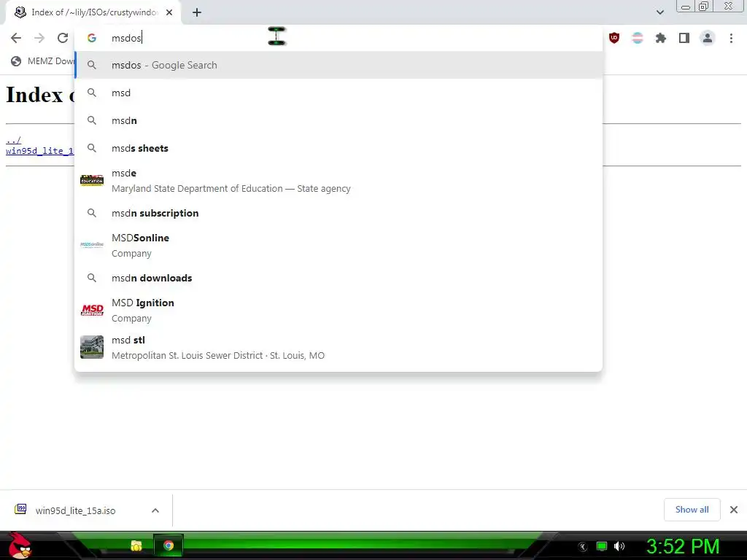Image resolution: width=747 pixels, height=560 pixels.
Task: Select the Index of /~lily/ISOs tab
Action: pyautogui.click(x=93, y=12)
